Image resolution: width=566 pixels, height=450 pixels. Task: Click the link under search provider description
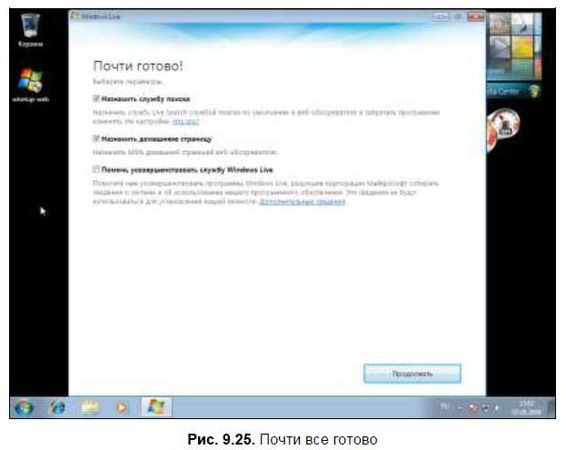tap(186, 122)
